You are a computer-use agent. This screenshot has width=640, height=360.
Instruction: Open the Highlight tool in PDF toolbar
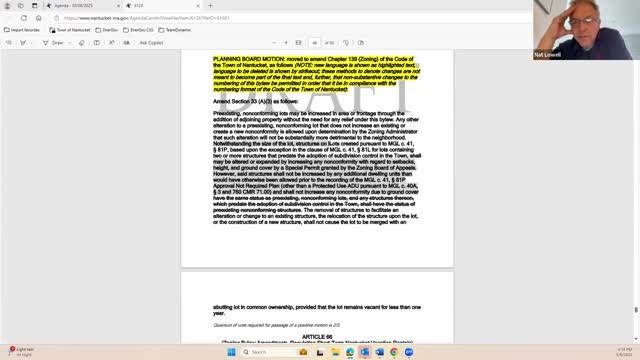23,43
